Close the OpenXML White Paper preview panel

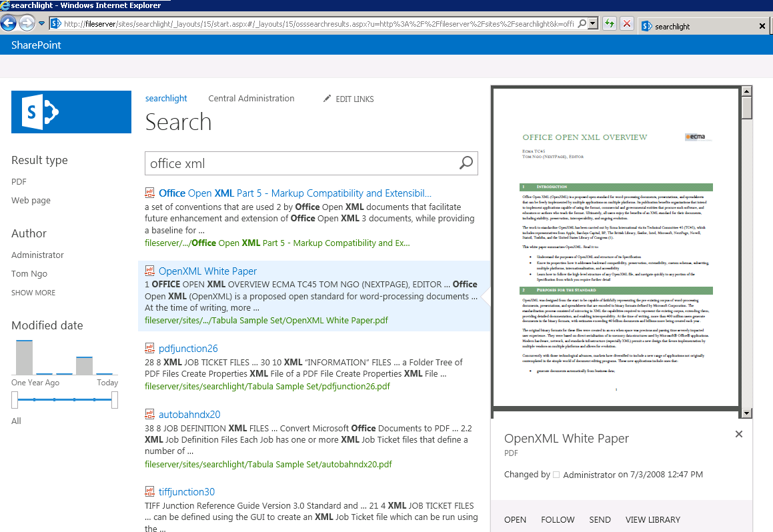[x=738, y=434]
